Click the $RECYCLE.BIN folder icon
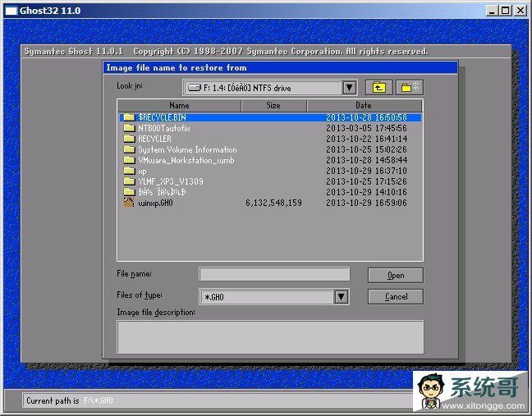This screenshot has width=532, height=416. [x=129, y=117]
